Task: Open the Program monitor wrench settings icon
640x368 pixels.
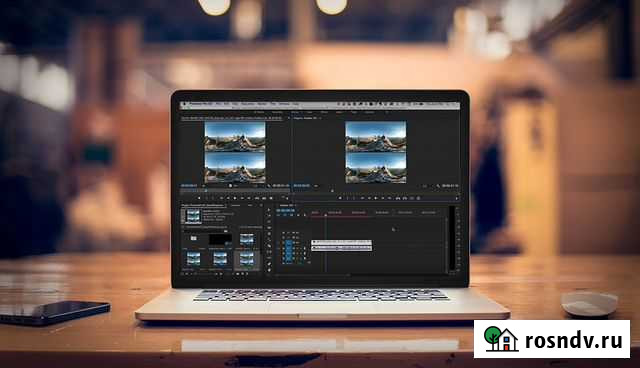Action: (438, 186)
